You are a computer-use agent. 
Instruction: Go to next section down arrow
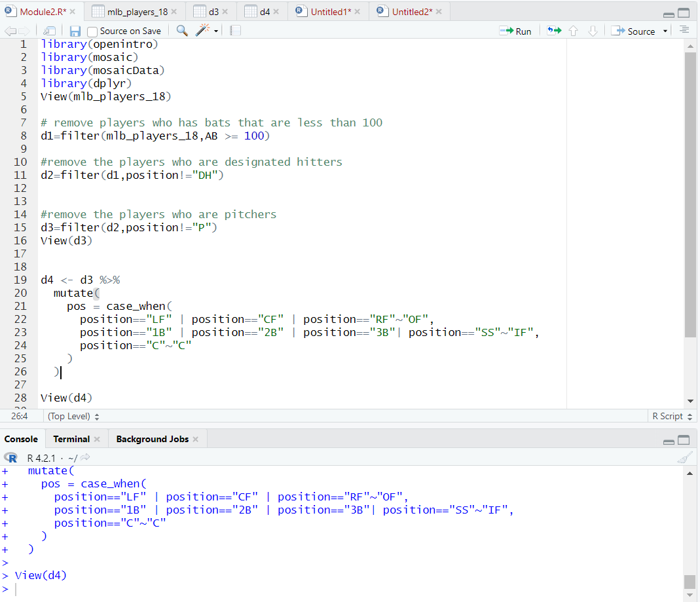pos(593,31)
